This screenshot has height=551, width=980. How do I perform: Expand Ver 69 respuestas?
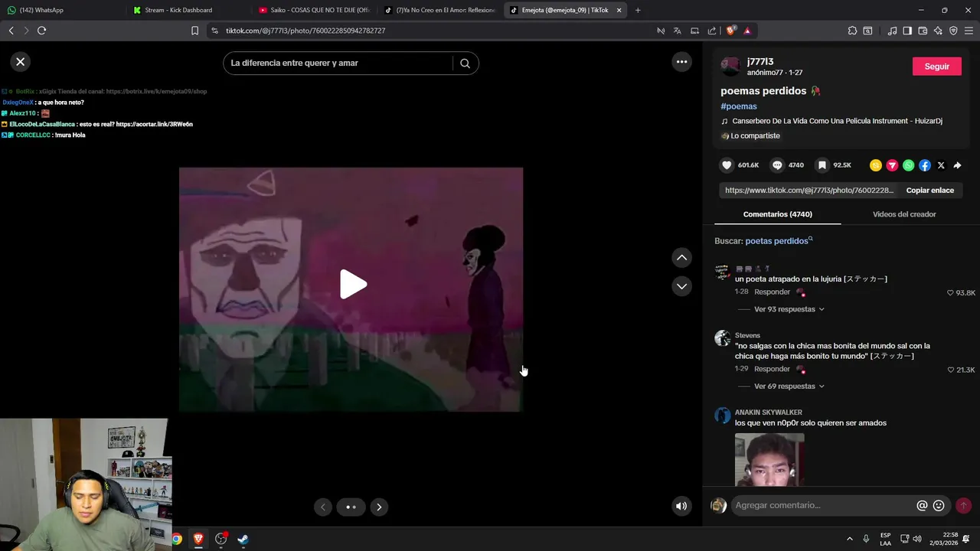click(x=789, y=386)
